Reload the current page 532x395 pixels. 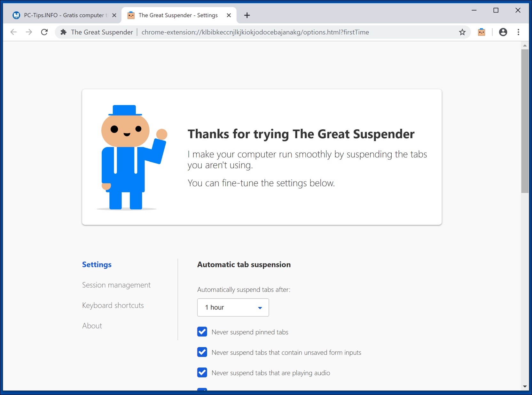click(44, 32)
